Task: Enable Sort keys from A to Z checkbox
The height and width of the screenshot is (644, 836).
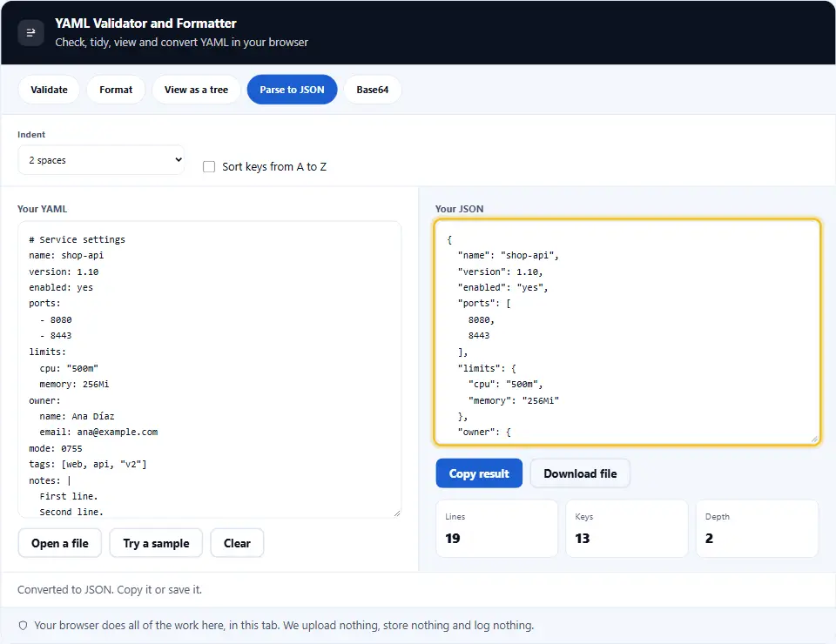Action: point(209,167)
